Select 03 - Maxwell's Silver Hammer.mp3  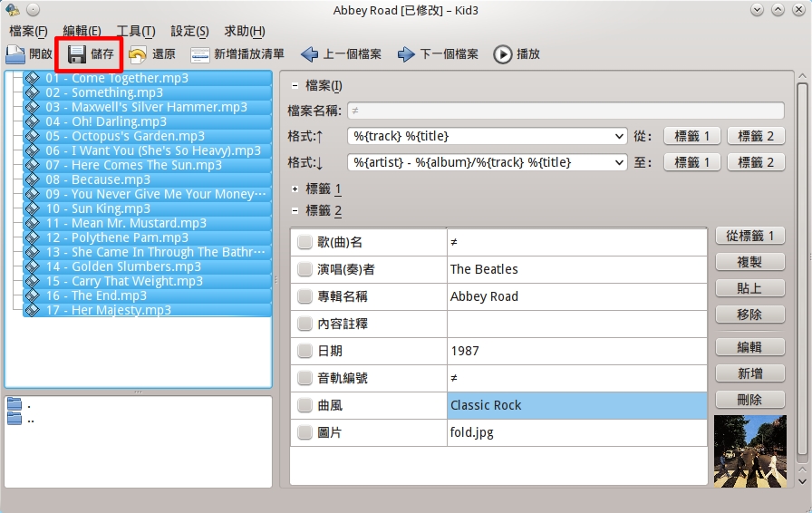pos(147,107)
